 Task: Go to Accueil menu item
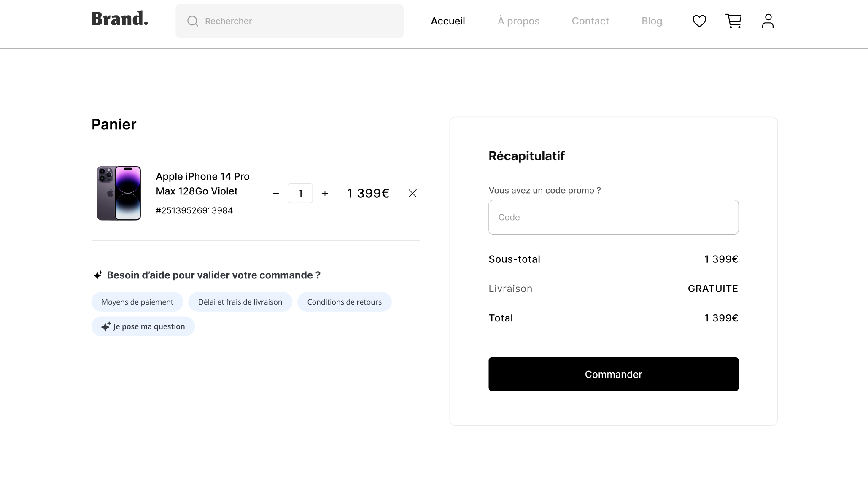click(447, 21)
